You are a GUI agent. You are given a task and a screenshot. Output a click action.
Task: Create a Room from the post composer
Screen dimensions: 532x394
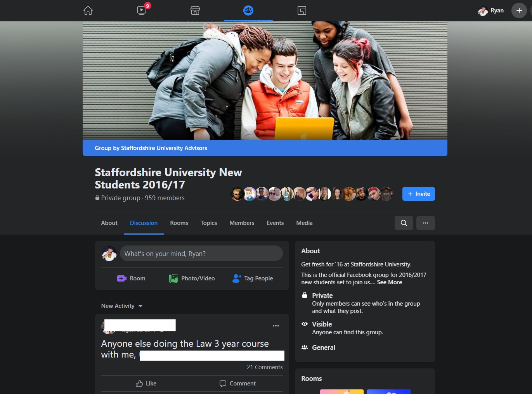(x=131, y=278)
